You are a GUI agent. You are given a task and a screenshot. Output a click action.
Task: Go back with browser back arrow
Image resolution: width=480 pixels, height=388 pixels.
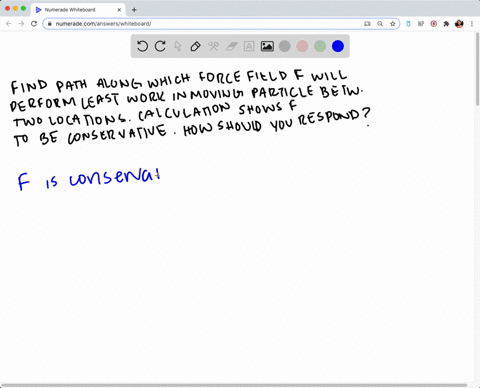[x=9, y=24]
